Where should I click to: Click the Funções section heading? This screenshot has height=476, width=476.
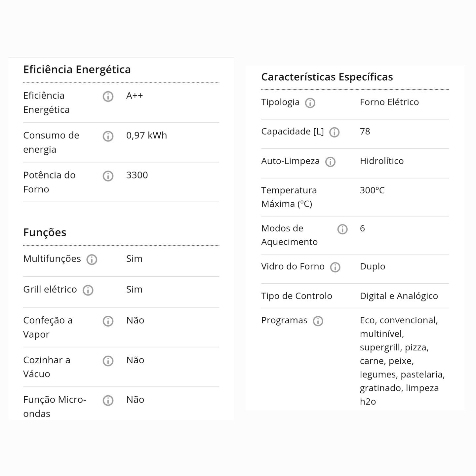click(x=45, y=232)
